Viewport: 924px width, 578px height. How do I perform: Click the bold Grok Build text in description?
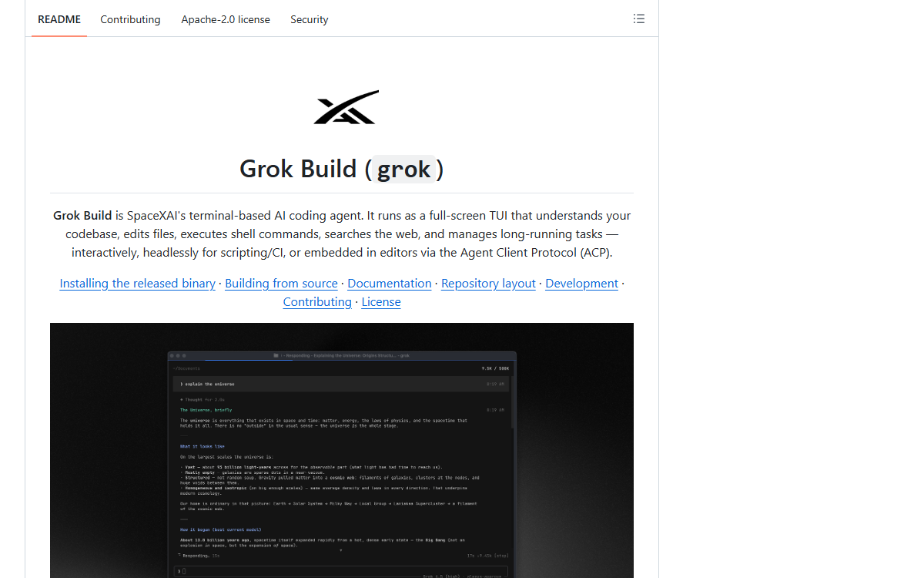pyautogui.click(x=82, y=216)
